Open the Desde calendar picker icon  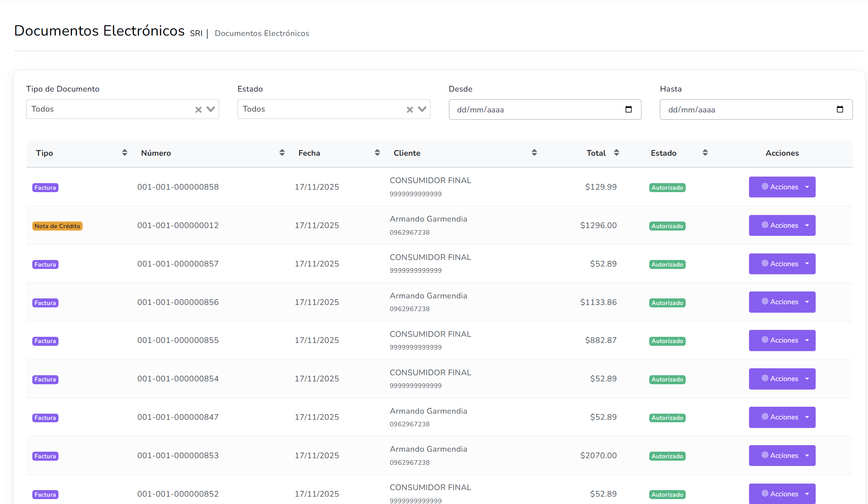click(x=628, y=110)
